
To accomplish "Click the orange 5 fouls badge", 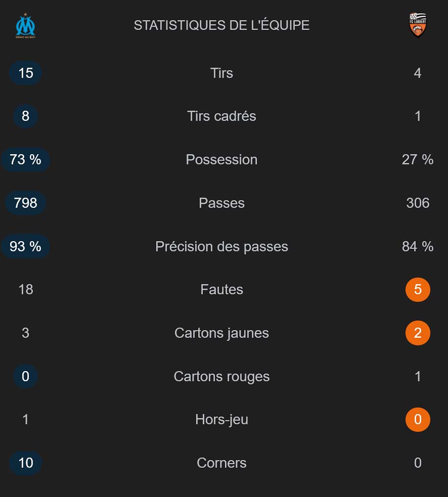I will [x=418, y=289].
